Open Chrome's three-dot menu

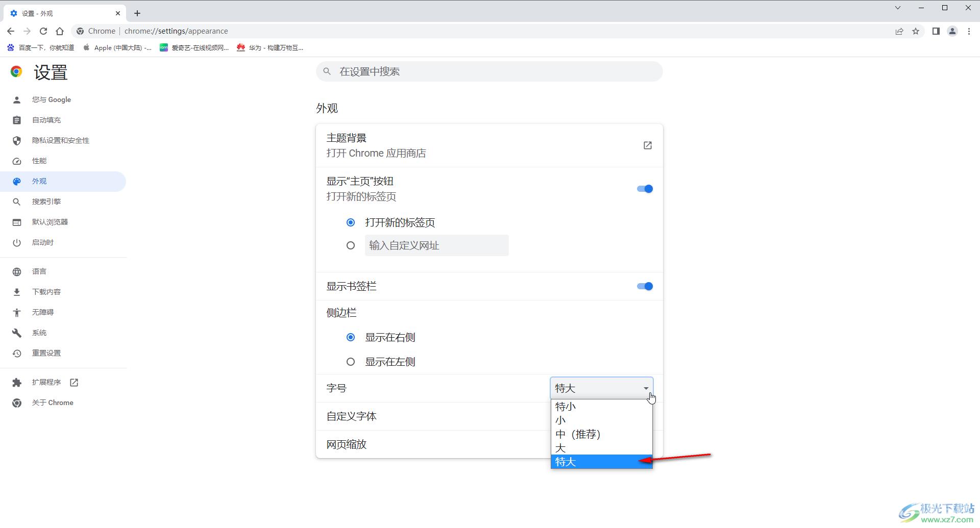[x=969, y=31]
